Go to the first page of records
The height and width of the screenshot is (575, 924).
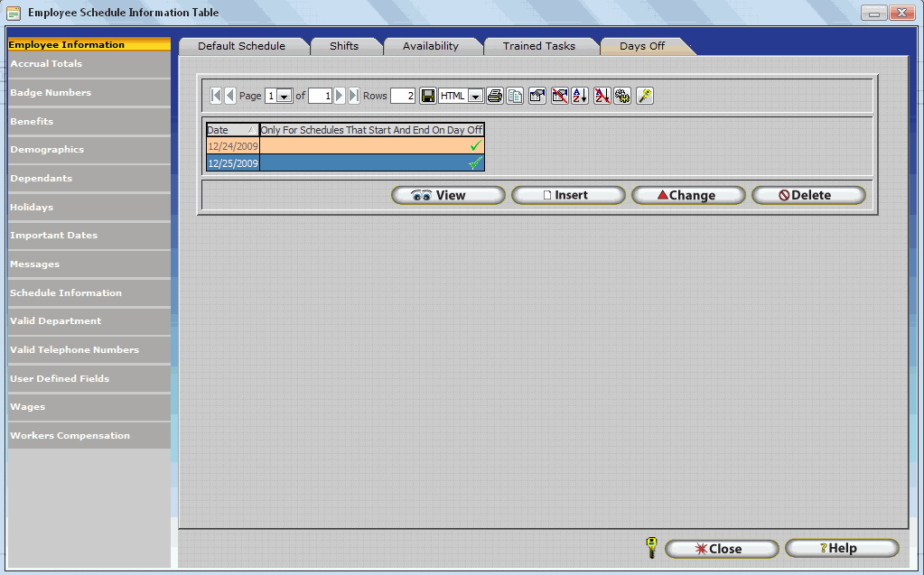216,96
